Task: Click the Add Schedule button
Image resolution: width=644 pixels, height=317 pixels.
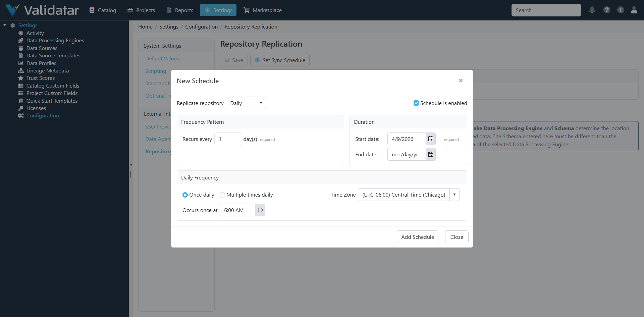Action: coord(417,237)
